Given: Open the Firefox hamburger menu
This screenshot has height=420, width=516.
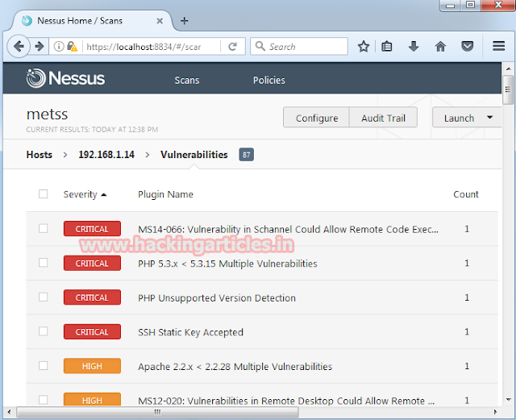Looking at the screenshot, I should pos(498,46).
